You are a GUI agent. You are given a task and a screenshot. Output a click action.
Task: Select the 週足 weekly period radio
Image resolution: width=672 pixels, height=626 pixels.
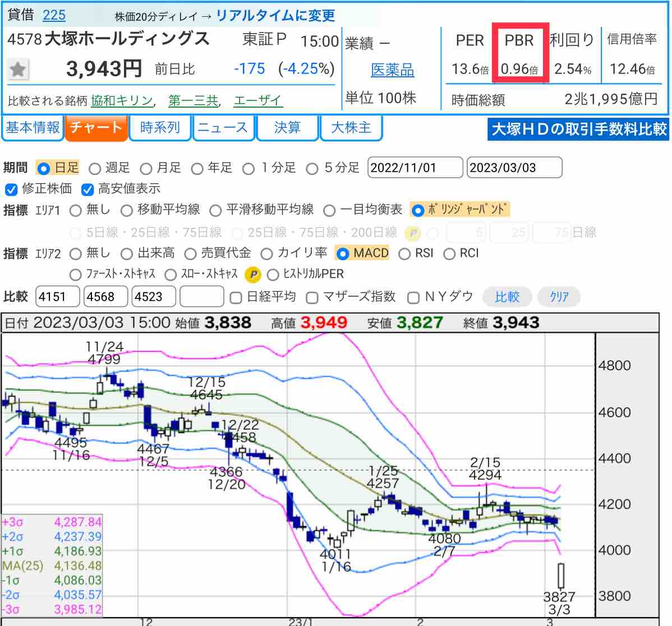95,168
